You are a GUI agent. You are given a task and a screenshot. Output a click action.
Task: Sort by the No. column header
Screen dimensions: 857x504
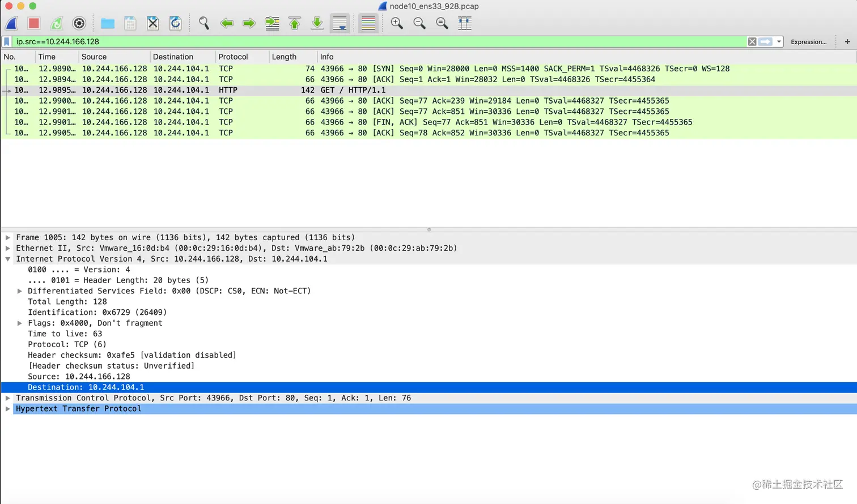pyautogui.click(x=18, y=57)
